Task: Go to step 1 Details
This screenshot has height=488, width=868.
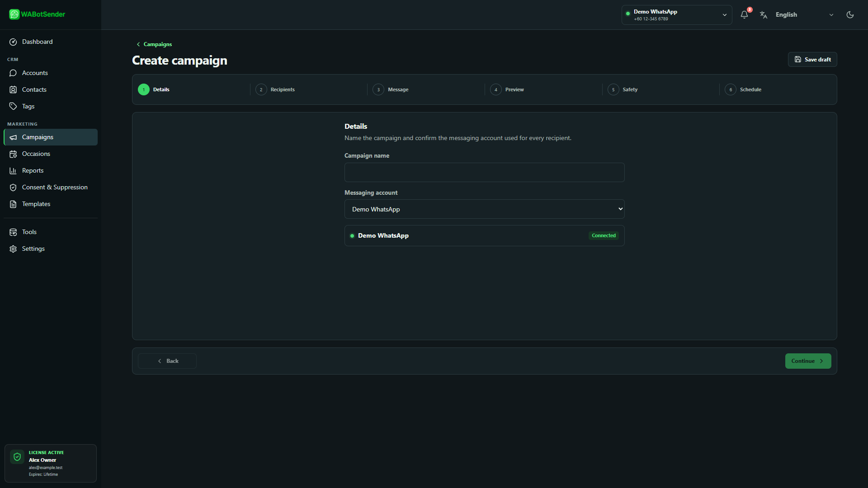Action: 154,89
